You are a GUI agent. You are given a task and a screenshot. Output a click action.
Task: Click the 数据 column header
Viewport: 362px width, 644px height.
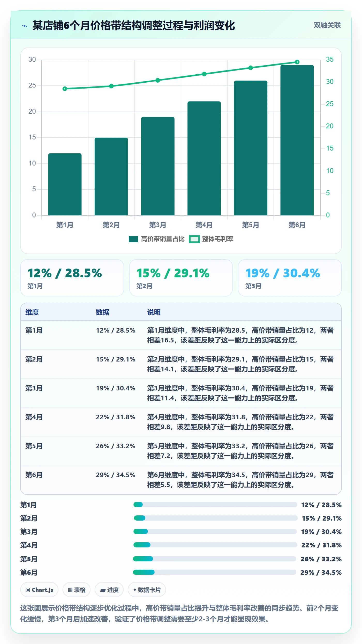(103, 312)
